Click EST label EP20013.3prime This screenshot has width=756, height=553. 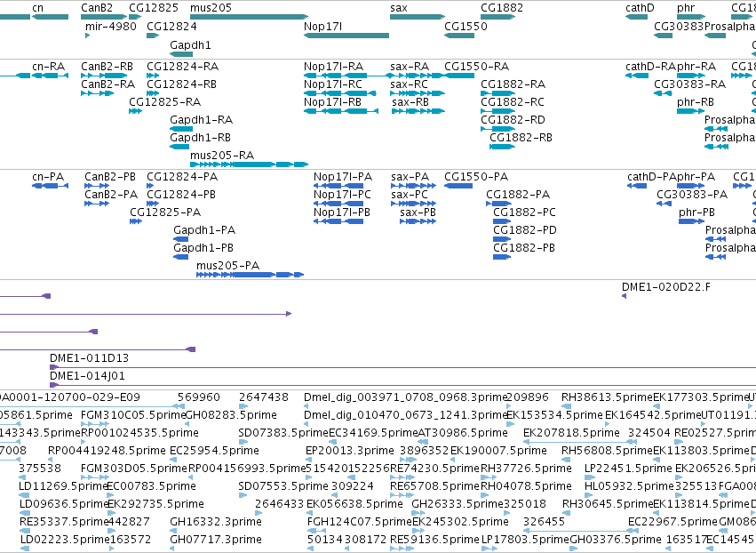pyautogui.click(x=350, y=450)
